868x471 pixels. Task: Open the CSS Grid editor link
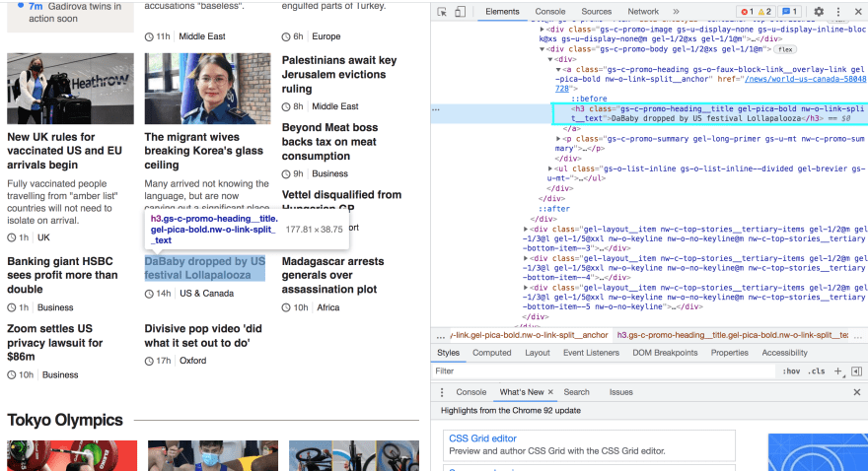(x=482, y=438)
